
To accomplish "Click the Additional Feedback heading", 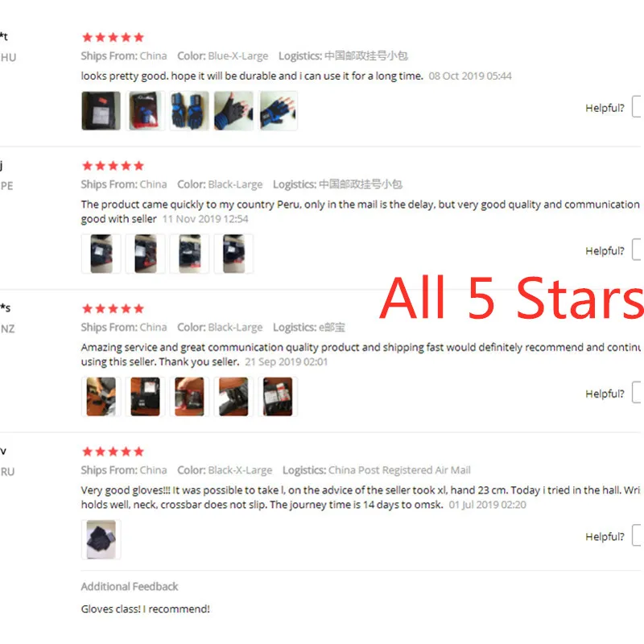I will click(130, 587).
